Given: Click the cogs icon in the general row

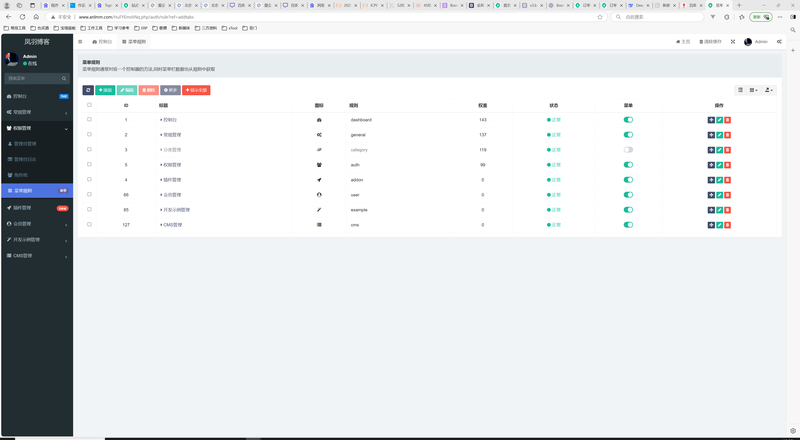Looking at the screenshot, I should [319, 135].
